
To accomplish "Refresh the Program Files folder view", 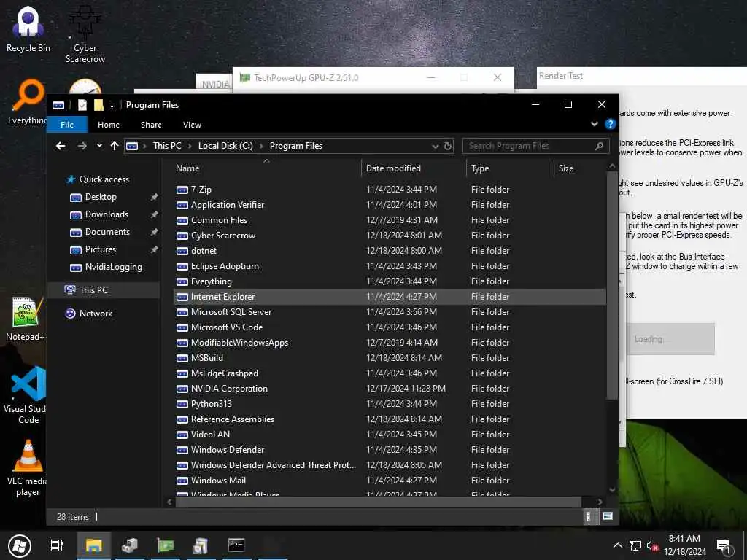I will point(448,146).
